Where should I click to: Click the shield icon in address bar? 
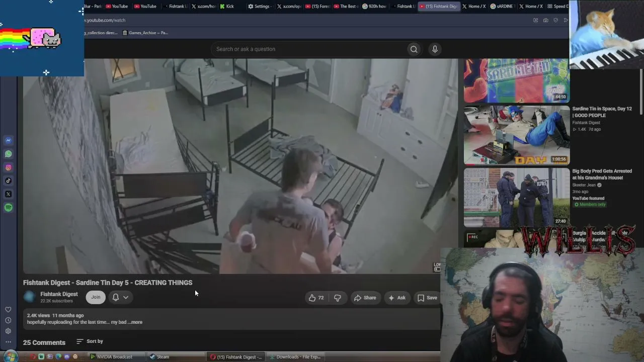pos(555,20)
